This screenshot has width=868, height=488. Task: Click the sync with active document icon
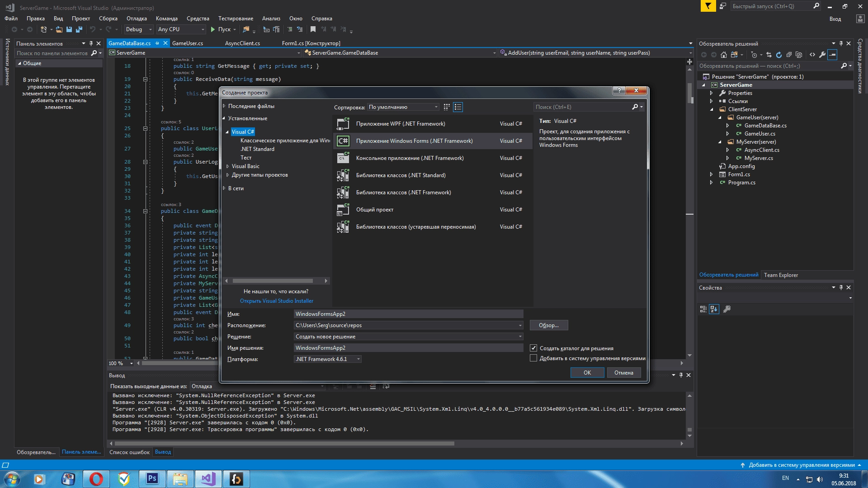[769, 55]
